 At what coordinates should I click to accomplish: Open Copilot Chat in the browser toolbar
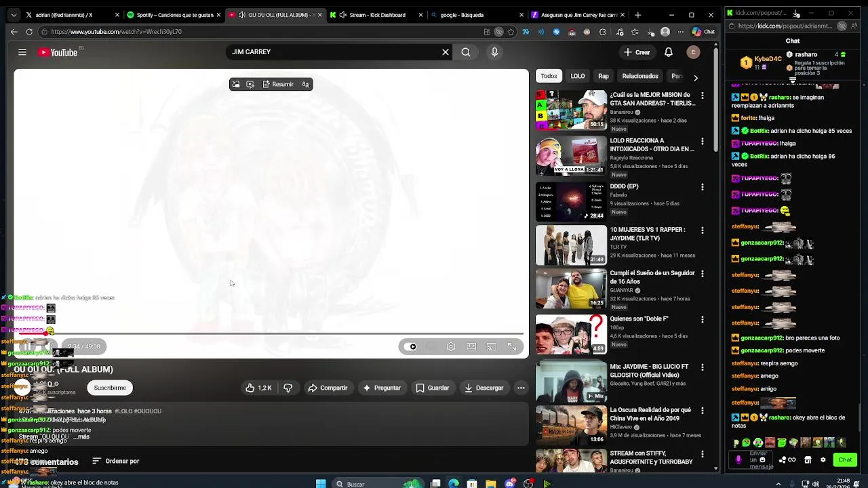point(703,31)
